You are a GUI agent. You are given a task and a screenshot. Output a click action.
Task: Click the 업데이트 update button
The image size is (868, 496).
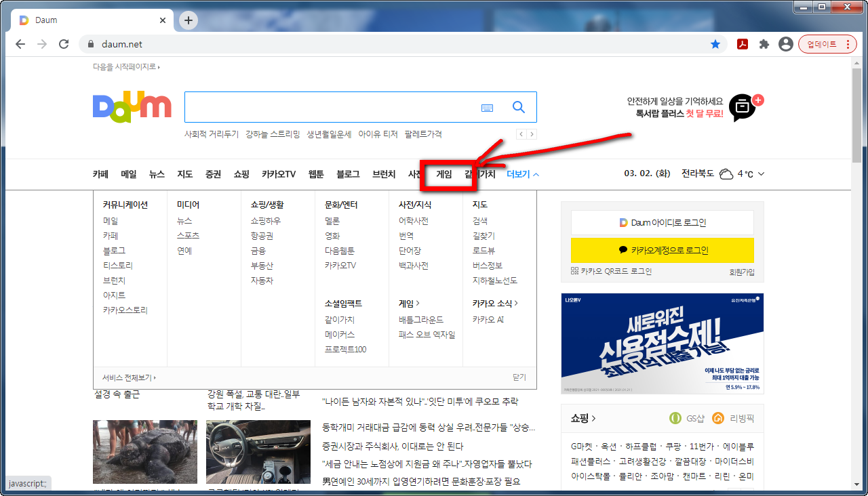pyautogui.click(x=827, y=44)
